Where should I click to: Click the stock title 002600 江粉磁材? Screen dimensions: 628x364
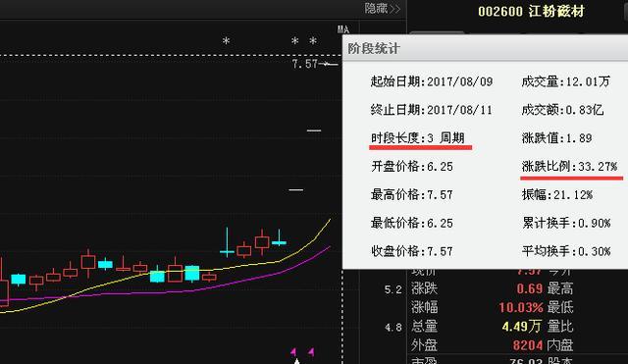tap(531, 11)
